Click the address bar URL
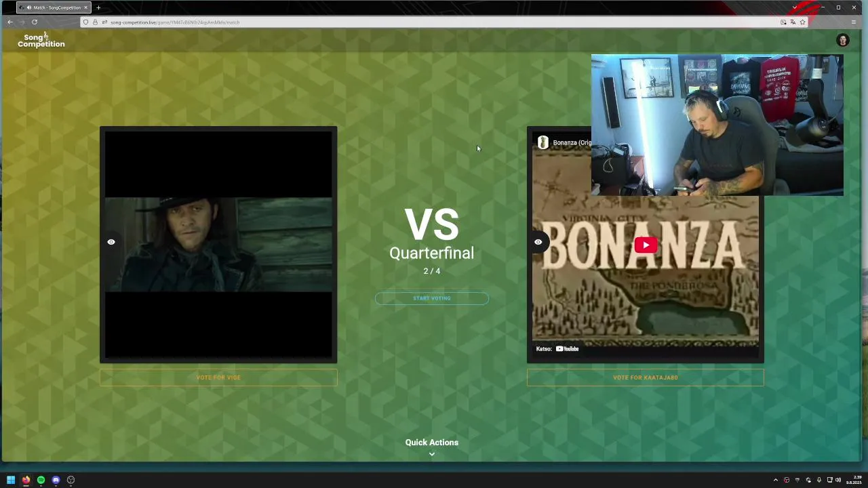This screenshot has width=868, height=488. coord(175,22)
